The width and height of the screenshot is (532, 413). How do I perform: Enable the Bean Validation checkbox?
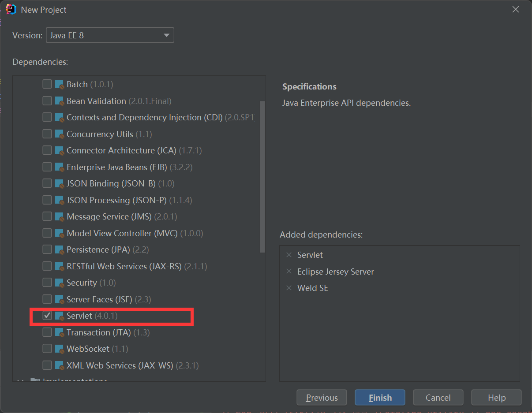(47, 100)
